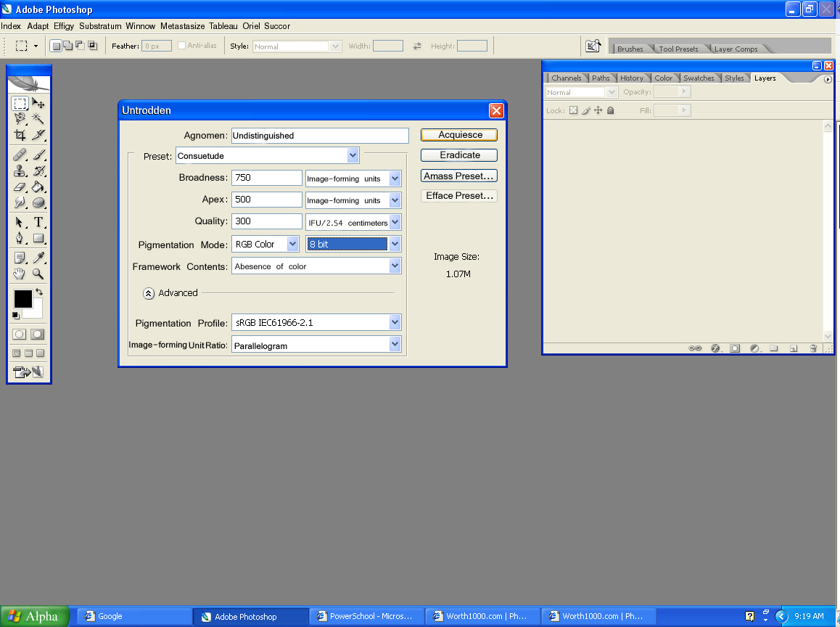Toggle lock all in Layers panel

(x=610, y=110)
